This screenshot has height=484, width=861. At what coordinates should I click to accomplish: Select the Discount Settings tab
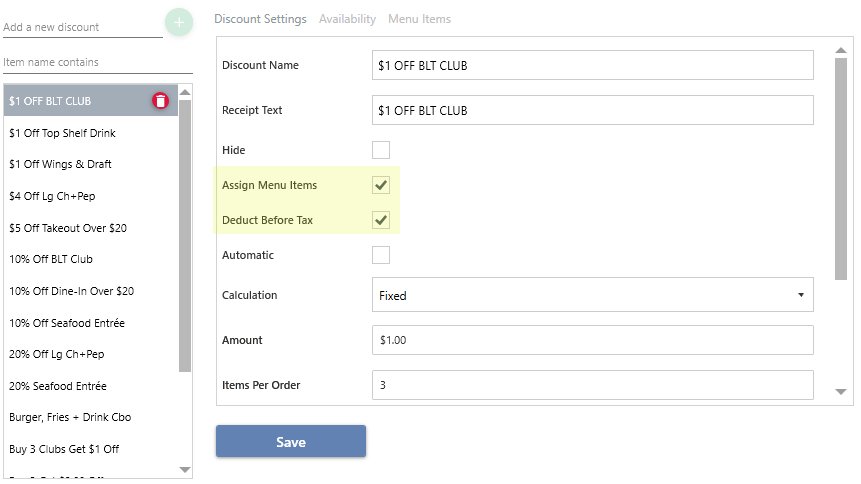261,19
